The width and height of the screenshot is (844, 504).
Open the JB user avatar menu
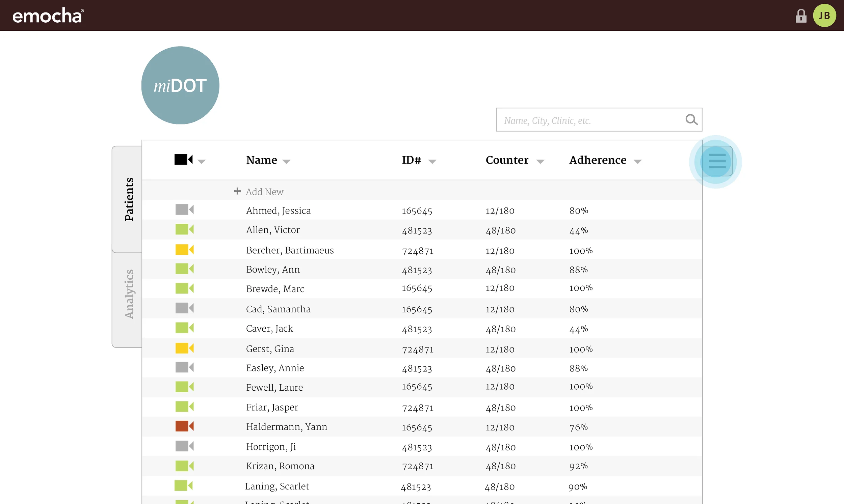coord(824,16)
